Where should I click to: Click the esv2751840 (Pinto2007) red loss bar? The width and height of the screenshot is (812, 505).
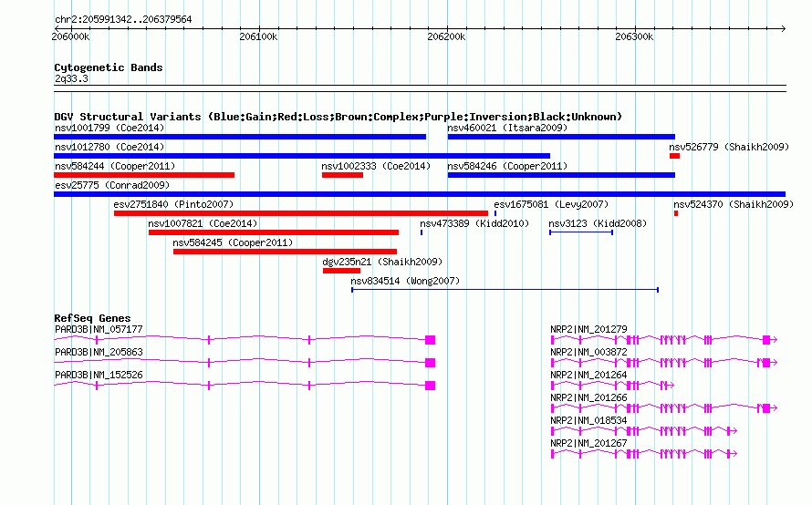click(301, 213)
